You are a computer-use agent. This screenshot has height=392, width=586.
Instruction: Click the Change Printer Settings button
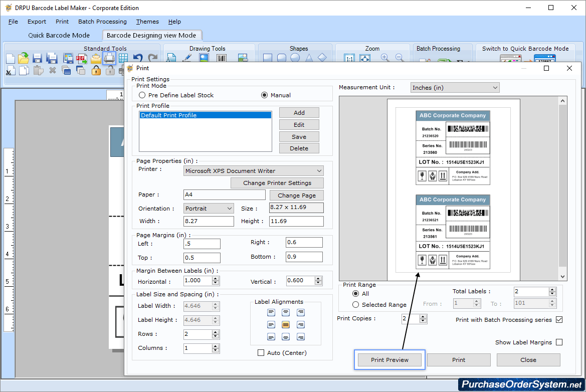pos(277,182)
